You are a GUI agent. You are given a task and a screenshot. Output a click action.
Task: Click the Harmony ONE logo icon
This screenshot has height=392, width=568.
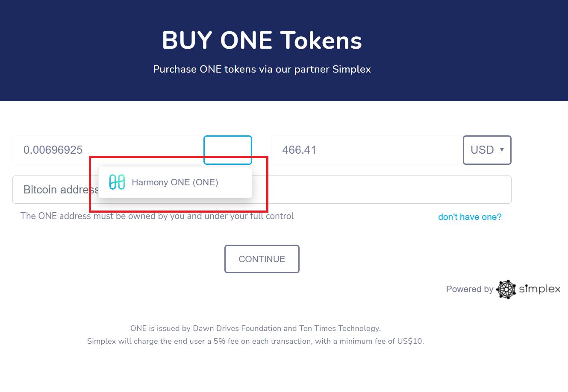tap(117, 182)
